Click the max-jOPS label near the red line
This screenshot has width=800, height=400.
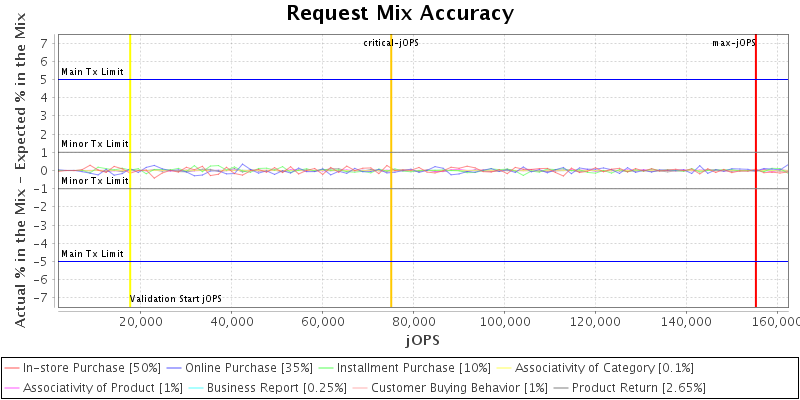tap(733, 43)
